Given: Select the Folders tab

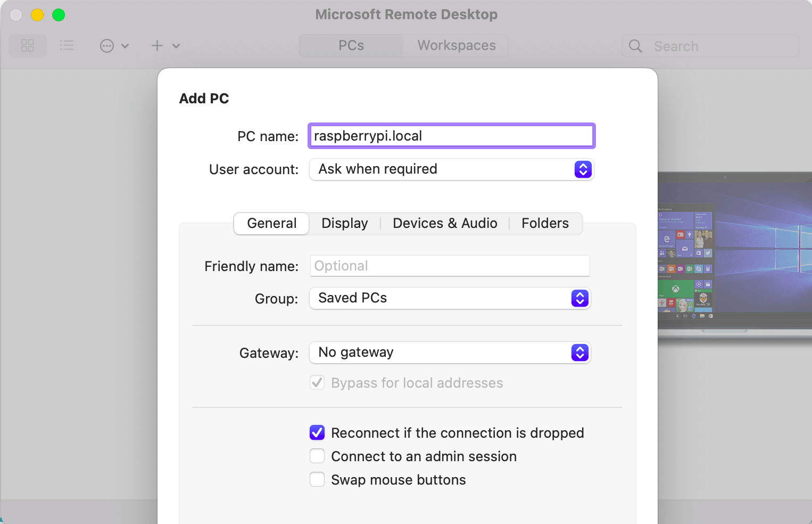Looking at the screenshot, I should (x=545, y=223).
